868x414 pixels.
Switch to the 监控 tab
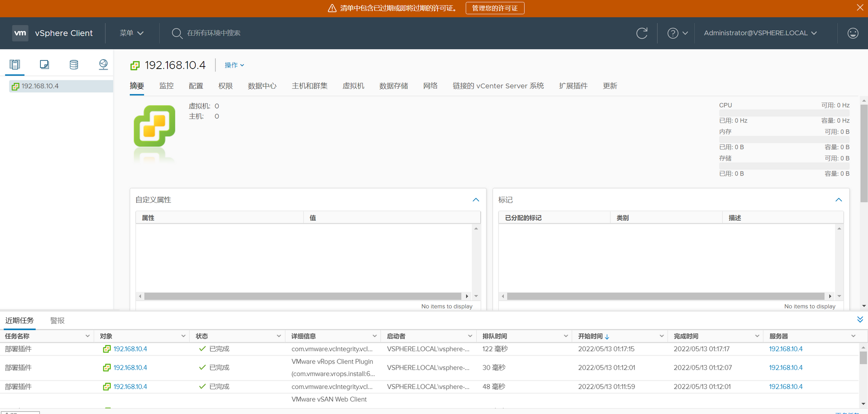[x=166, y=86]
